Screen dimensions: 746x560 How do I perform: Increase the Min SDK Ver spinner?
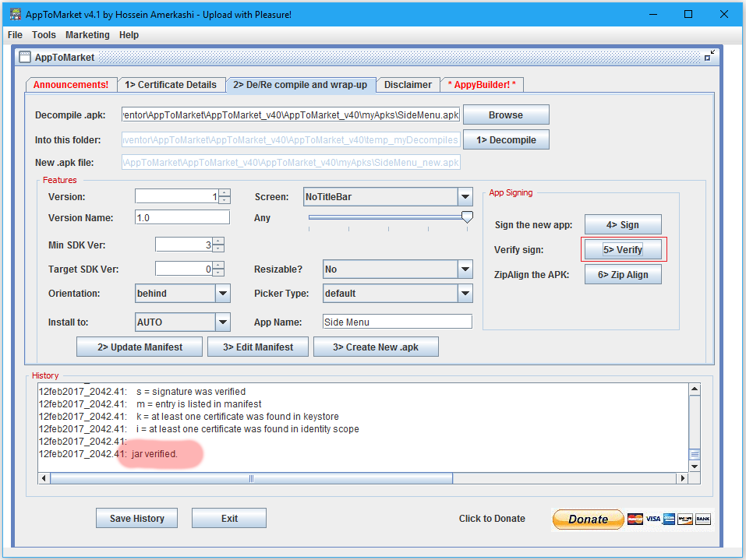click(218, 241)
